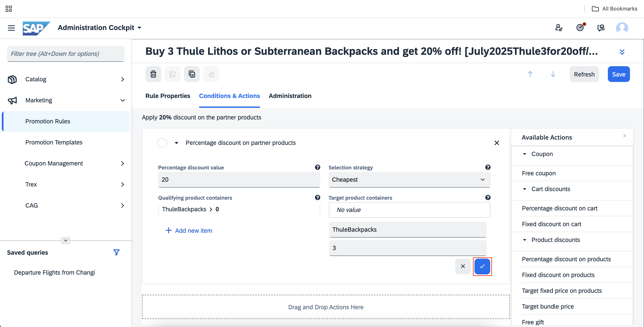
Task: Switch to the Rule Properties tab
Action: [x=168, y=96]
